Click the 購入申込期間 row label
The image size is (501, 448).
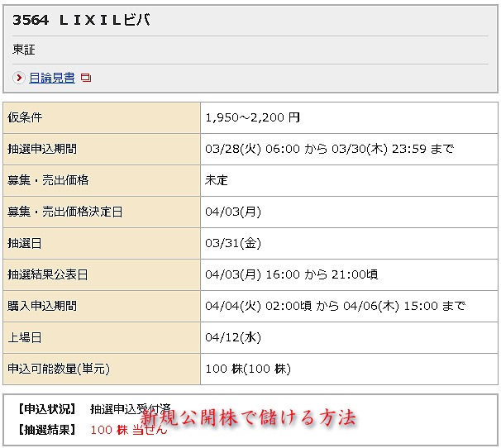42,306
